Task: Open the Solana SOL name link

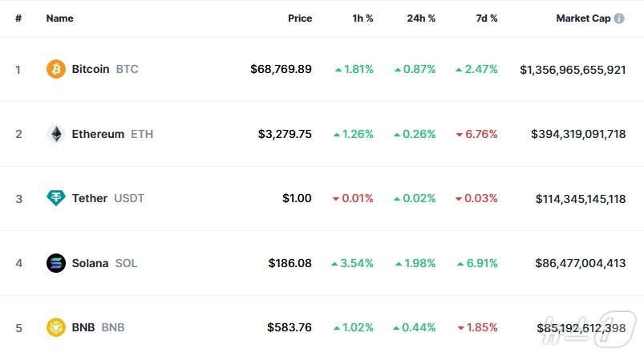Action: pos(104,263)
